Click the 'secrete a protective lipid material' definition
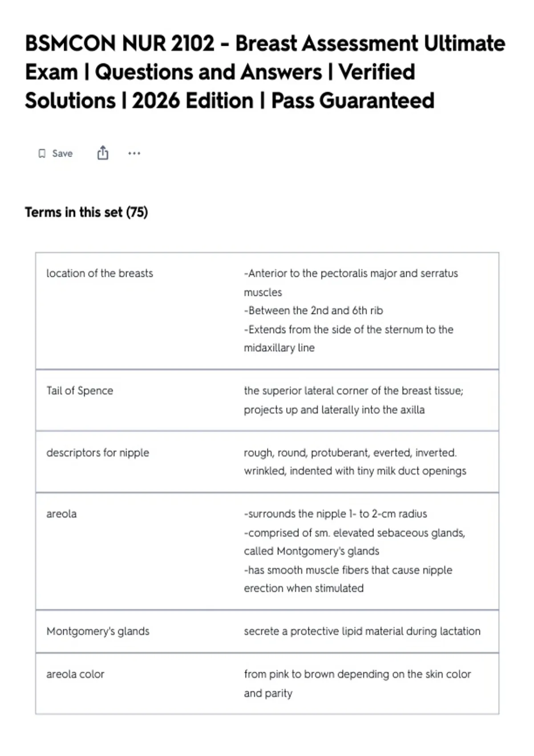 [x=362, y=631]
